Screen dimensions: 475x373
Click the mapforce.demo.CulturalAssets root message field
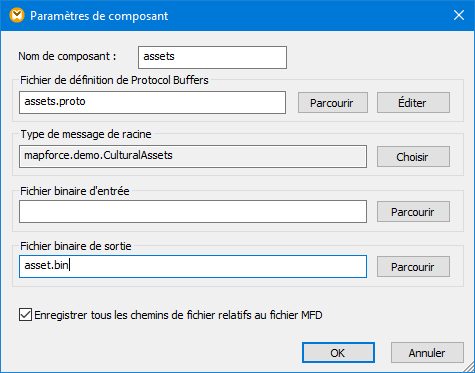coord(193,156)
